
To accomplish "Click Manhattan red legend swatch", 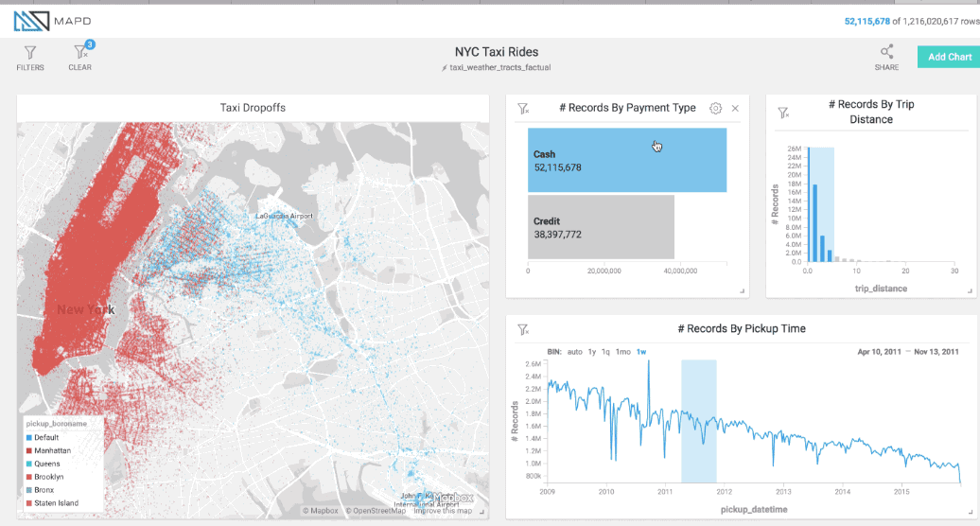I will (28, 450).
